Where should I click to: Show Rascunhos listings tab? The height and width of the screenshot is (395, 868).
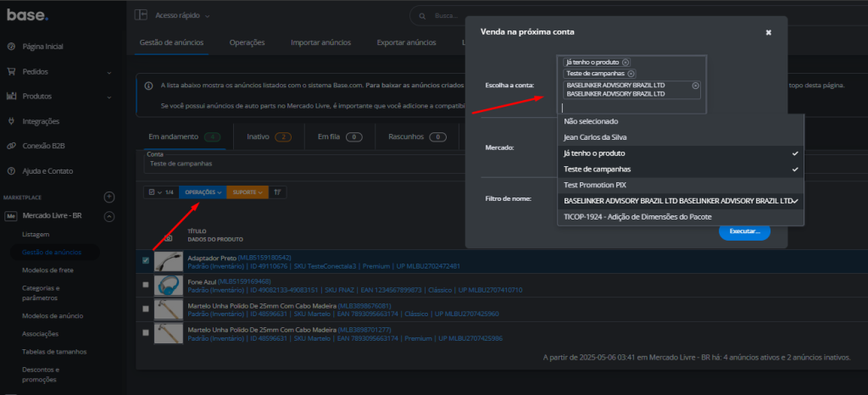[417, 136]
